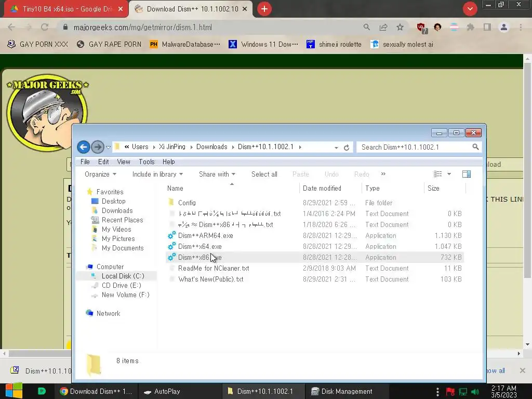The width and height of the screenshot is (532, 399).
Task: Open a new Chrome tab with the red plus
Action: pyautogui.click(x=264, y=9)
